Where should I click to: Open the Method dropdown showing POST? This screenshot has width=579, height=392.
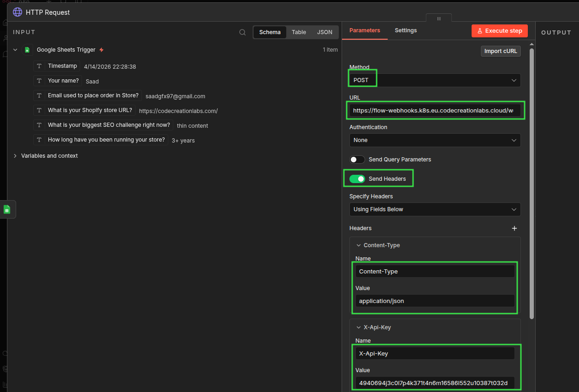point(435,80)
